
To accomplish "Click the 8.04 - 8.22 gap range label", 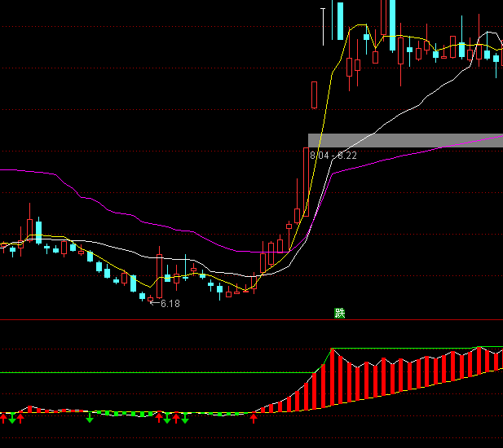I will point(333,155).
